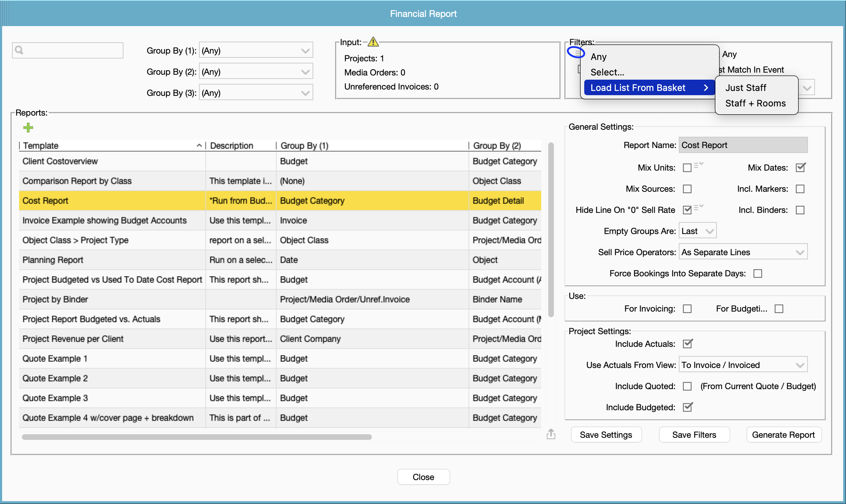The width and height of the screenshot is (846, 504).
Task: Click the horizontal scrollbar under reports table
Action: (197, 437)
